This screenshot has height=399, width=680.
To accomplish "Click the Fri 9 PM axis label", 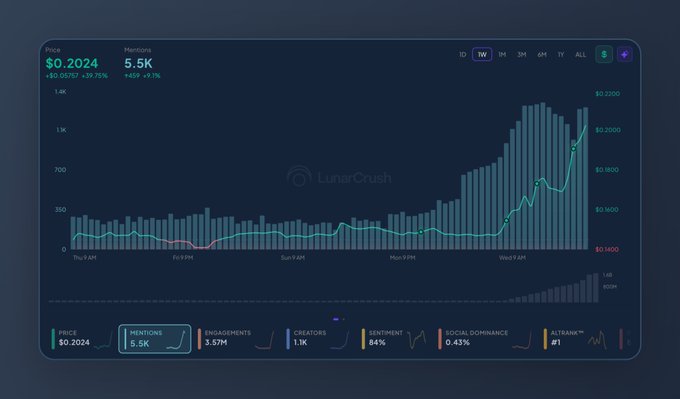I will [183, 258].
